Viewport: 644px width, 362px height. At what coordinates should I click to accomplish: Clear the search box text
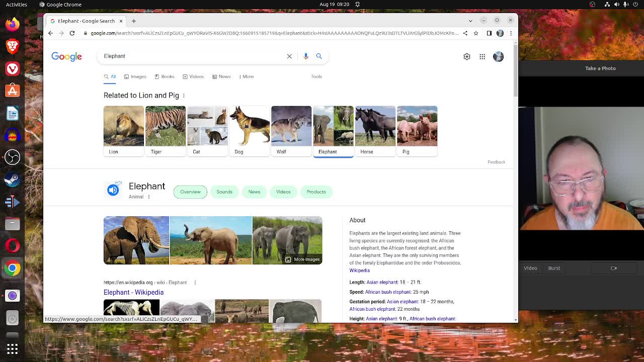coord(289,56)
